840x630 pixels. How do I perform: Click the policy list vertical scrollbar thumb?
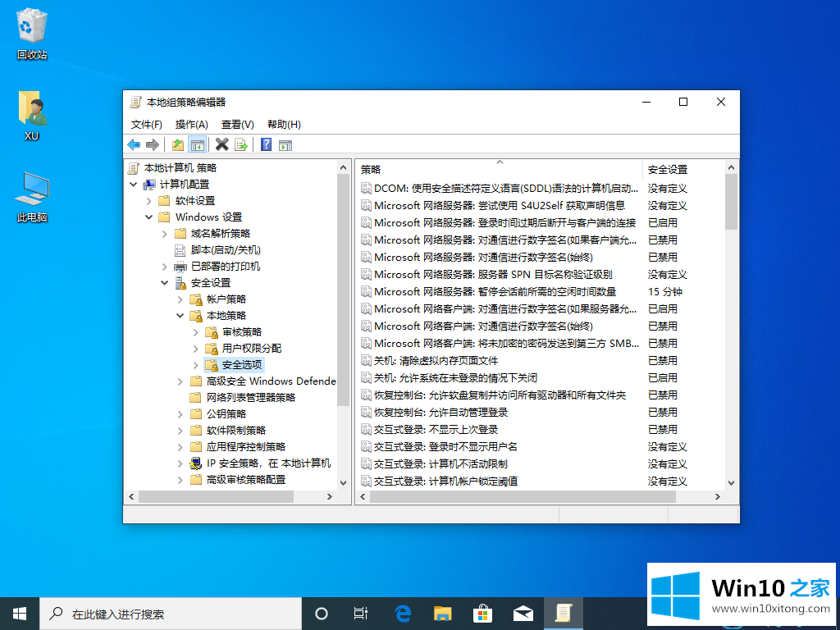coord(731,202)
